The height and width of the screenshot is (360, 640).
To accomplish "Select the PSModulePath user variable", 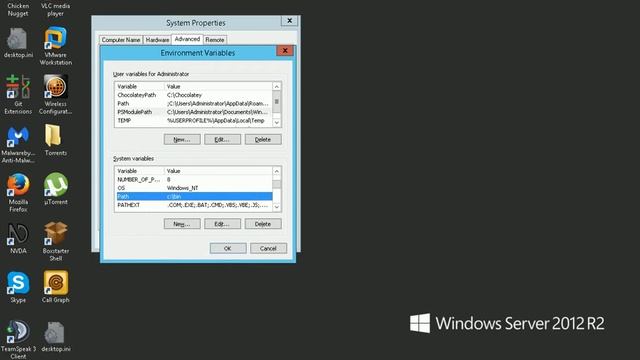I will 194,112.
